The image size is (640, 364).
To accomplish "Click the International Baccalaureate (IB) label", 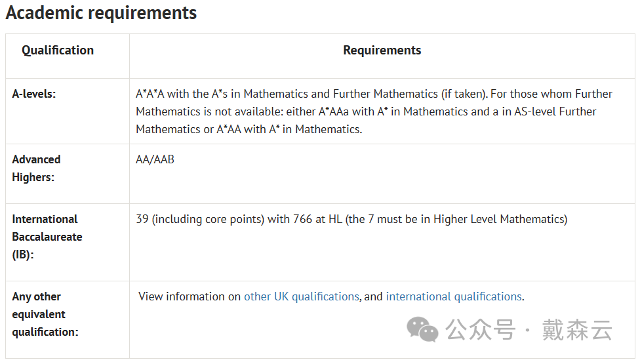I will (47, 237).
